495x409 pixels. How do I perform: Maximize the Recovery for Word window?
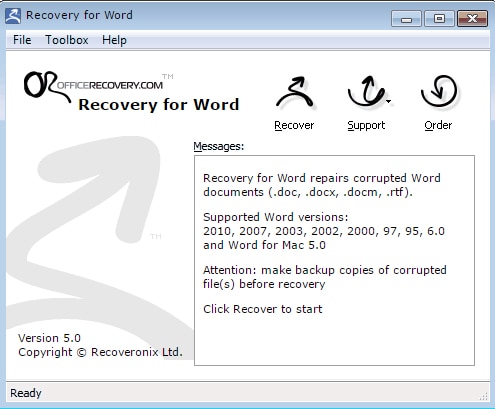coord(439,18)
